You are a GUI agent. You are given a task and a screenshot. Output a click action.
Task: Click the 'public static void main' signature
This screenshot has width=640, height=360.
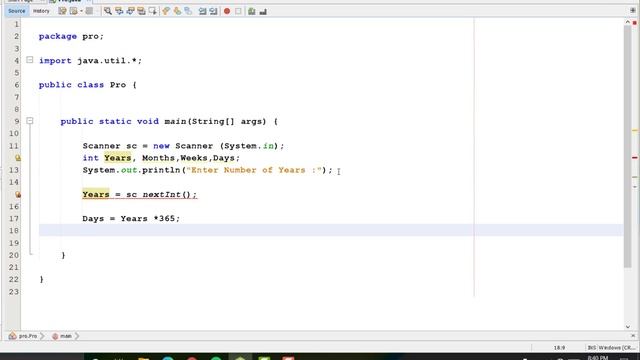[x=169, y=121]
